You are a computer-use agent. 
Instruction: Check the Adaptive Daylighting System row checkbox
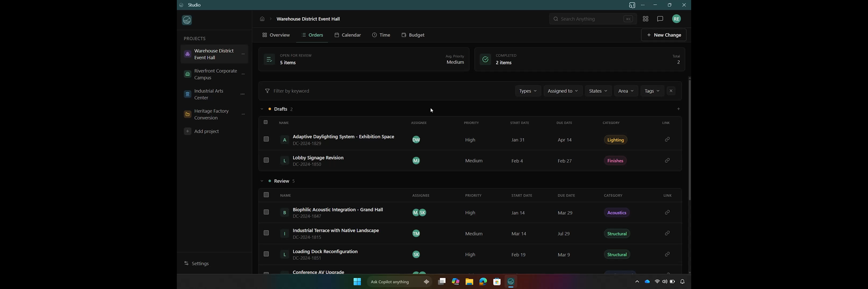click(x=266, y=139)
